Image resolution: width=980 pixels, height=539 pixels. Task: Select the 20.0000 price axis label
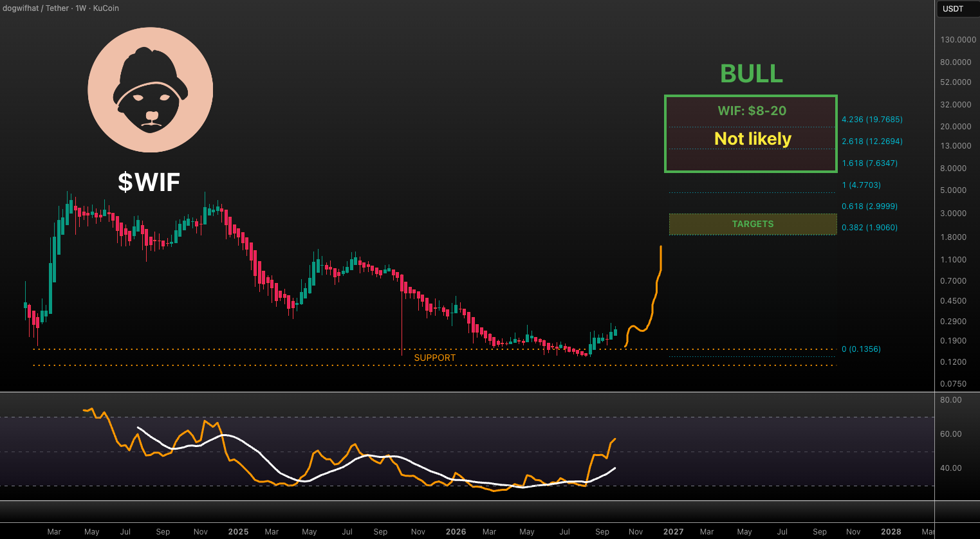[956, 127]
